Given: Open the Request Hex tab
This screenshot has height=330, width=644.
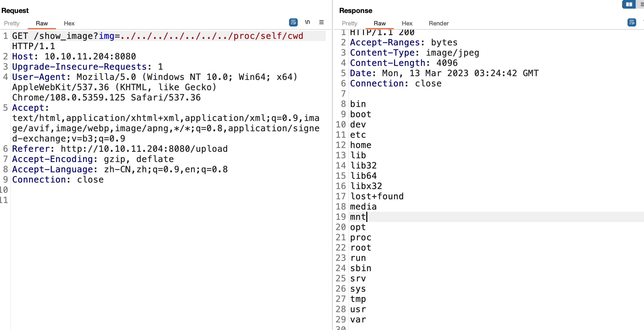Looking at the screenshot, I should (x=69, y=23).
